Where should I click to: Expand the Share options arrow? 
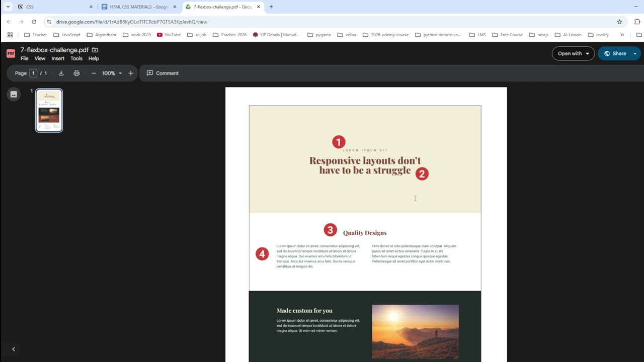coord(635,53)
